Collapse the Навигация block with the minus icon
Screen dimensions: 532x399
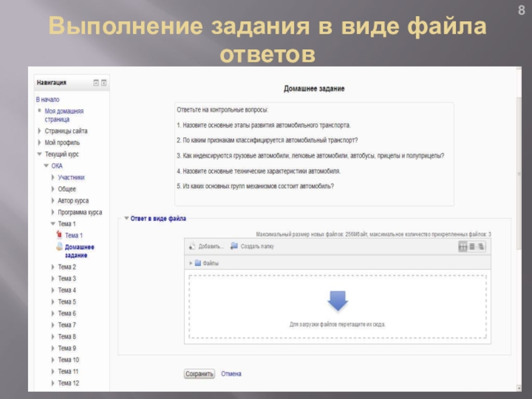coord(96,82)
